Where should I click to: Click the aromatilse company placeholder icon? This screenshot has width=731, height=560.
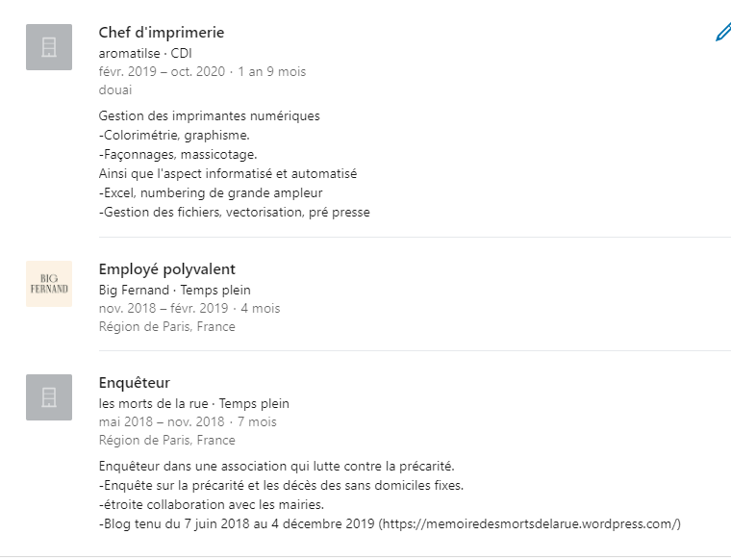[49, 47]
